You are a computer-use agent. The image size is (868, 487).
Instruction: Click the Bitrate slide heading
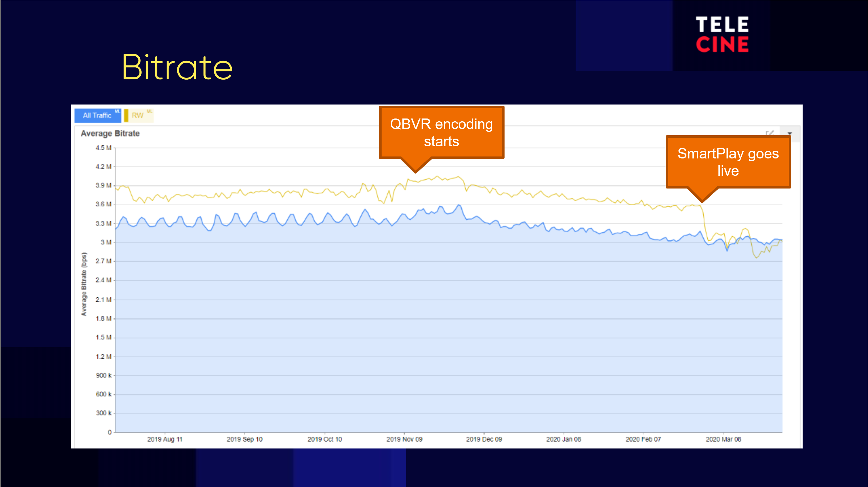point(177,67)
